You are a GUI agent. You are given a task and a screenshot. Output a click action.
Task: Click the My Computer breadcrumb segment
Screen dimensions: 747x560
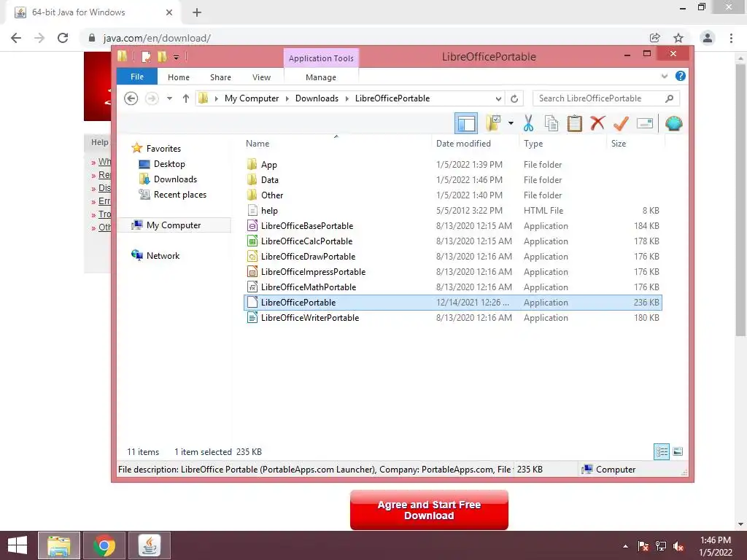click(252, 98)
